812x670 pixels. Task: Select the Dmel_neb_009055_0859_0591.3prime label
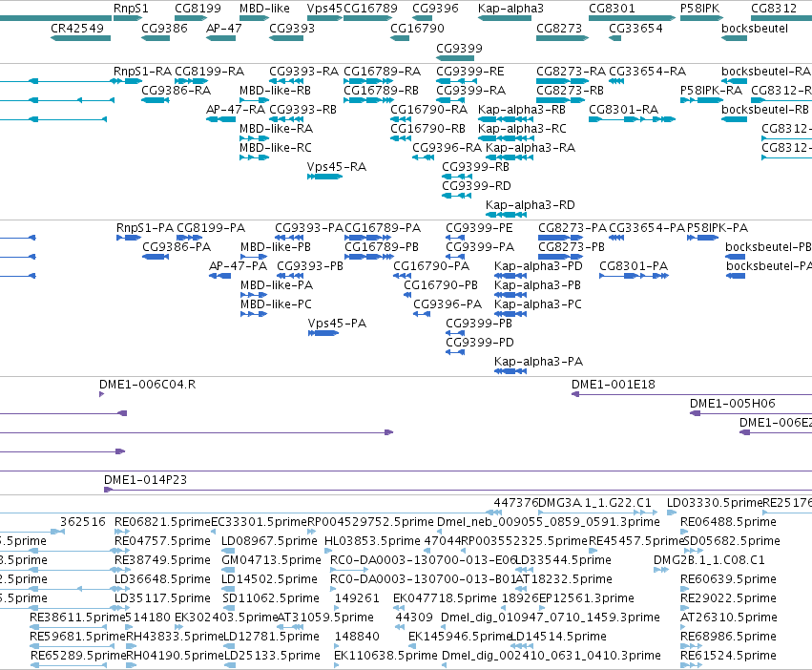tap(549, 522)
